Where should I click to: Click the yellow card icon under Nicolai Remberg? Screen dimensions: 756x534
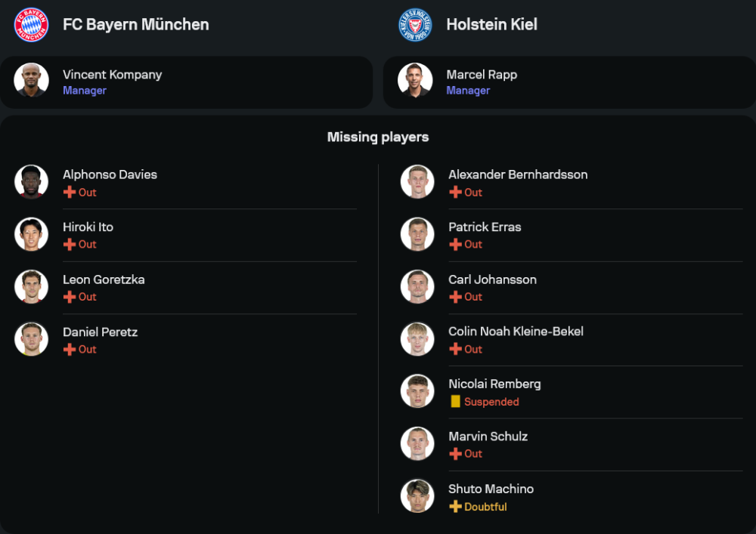[455, 402]
